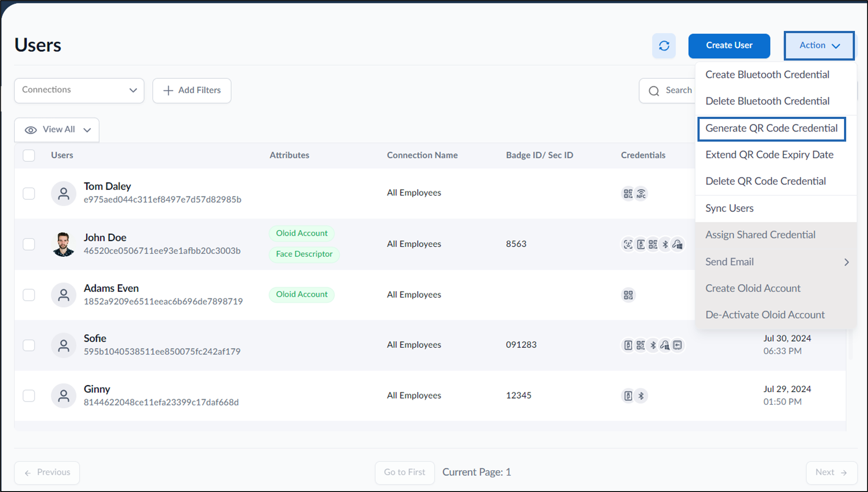
Task: Click Tom Daley's NFC credential icon
Action: (641, 193)
